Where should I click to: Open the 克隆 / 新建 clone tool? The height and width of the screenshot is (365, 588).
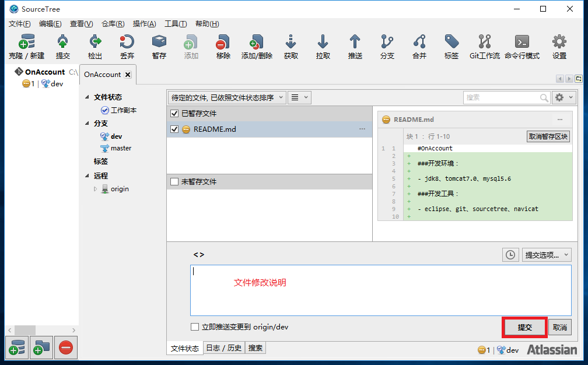pyautogui.click(x=26, y=47)
